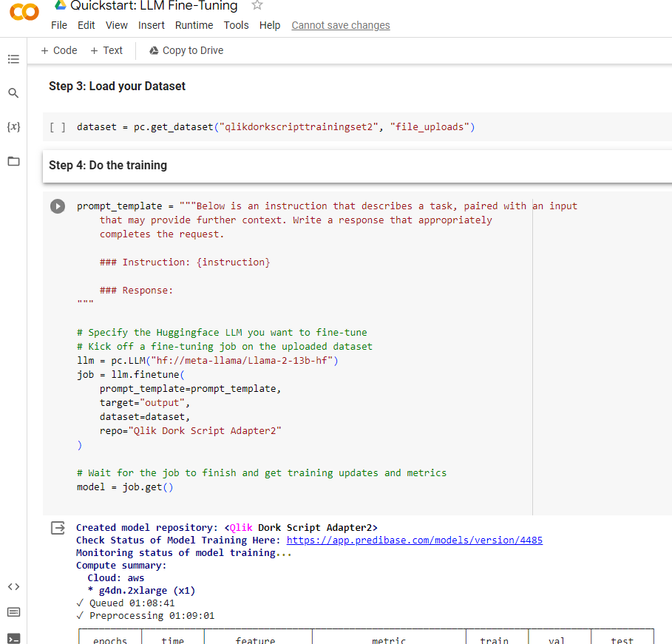Click the 'Cloud: aws' output line

pyautogui.click(x=116, y=578)
